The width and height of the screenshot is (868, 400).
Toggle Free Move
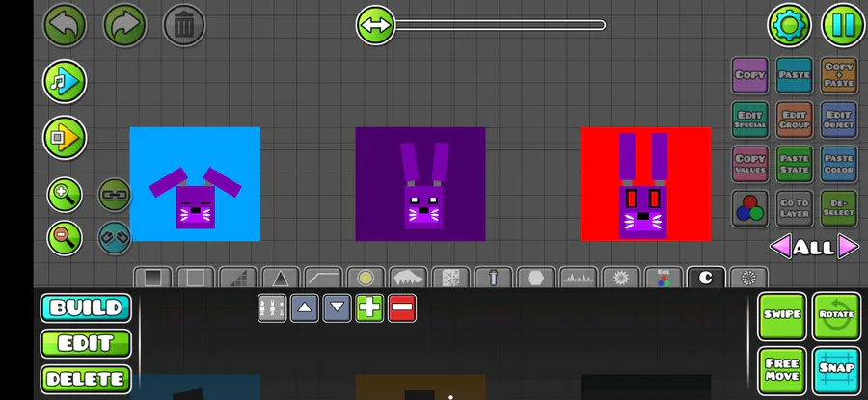coord(782,370)
